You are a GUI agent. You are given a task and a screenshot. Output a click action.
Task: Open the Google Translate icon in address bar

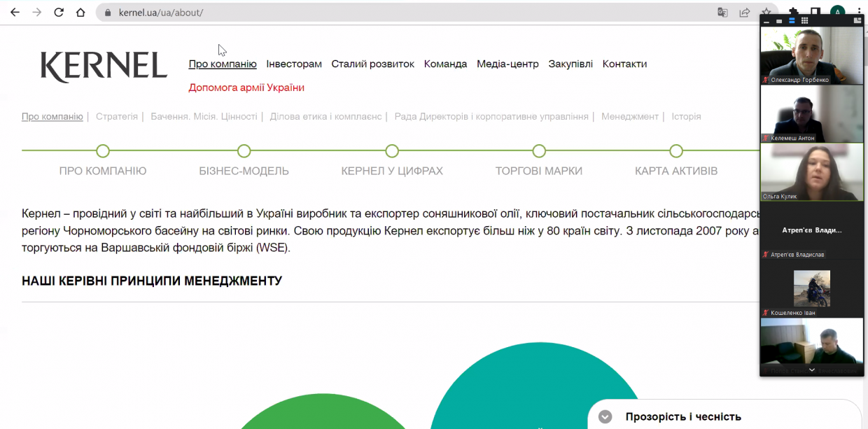point(722,12)
